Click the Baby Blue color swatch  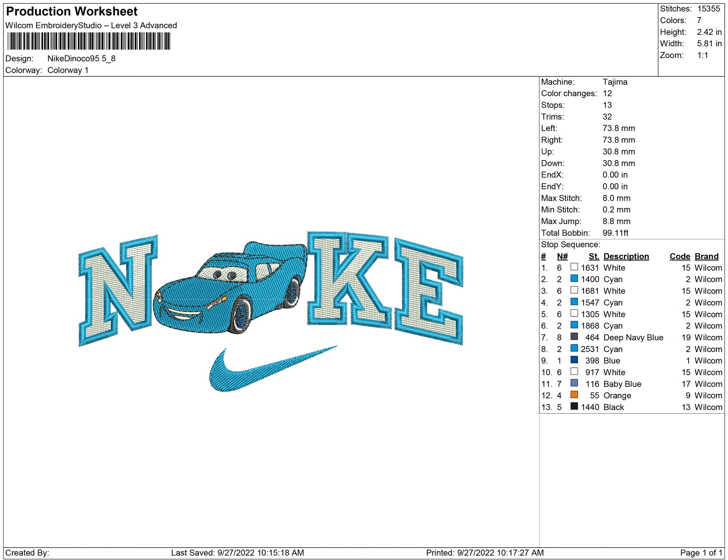click(x=574, y=383)
